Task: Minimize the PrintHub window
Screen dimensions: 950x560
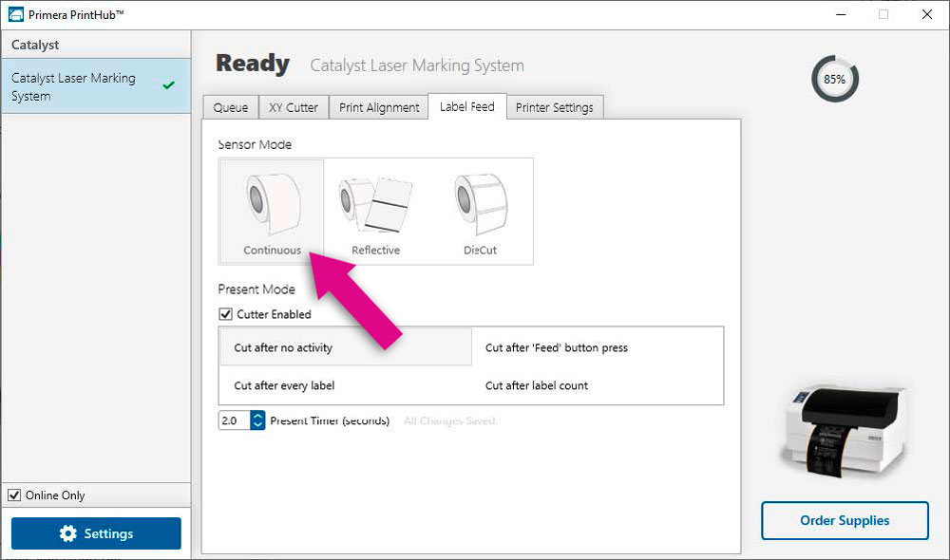Action: [841, 14]
